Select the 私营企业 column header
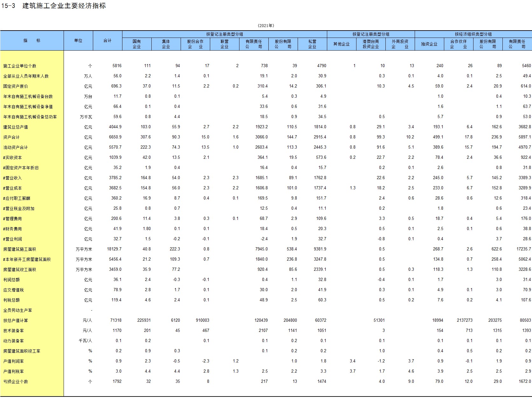The width and height of the screenshot is (532, 407). (x=312, y=44)
